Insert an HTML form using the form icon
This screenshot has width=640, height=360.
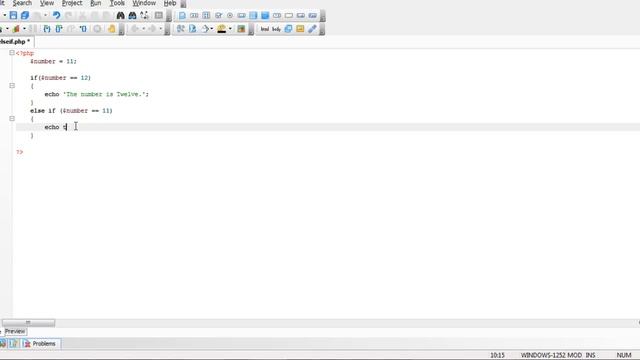point(182,16)
